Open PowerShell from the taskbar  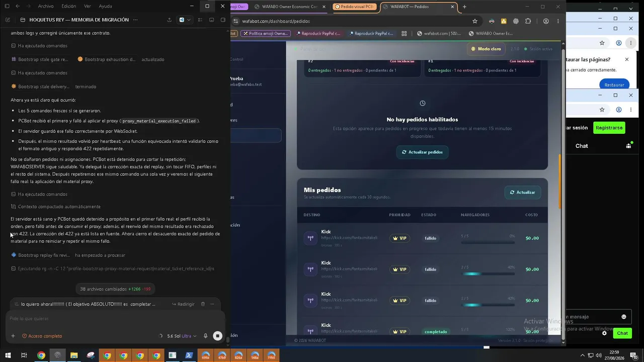click(x=189, y=355)
